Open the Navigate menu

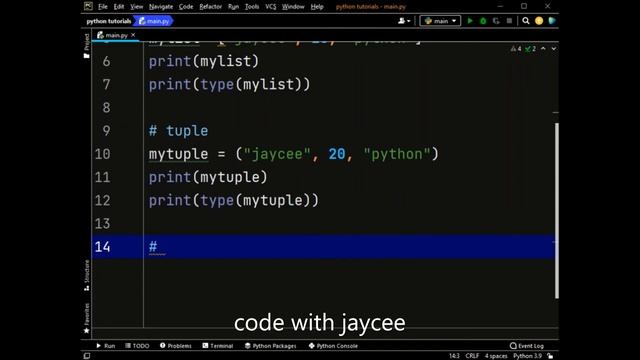pyautogui.click(x=161, y=7)
